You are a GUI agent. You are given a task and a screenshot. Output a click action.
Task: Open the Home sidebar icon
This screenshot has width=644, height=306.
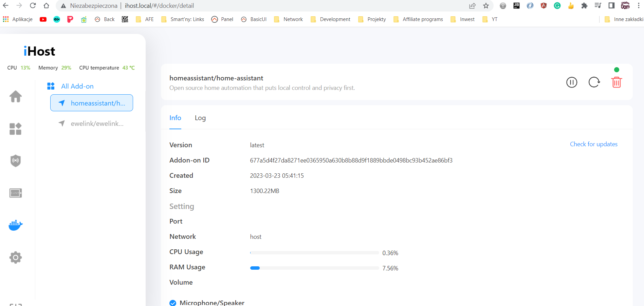point(16,96)
